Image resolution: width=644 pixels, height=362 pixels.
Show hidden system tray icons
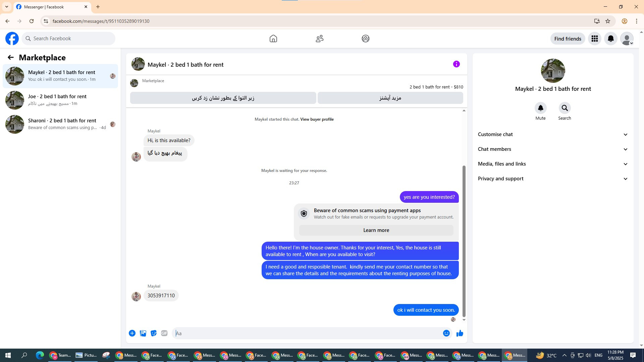coord(565,355)
